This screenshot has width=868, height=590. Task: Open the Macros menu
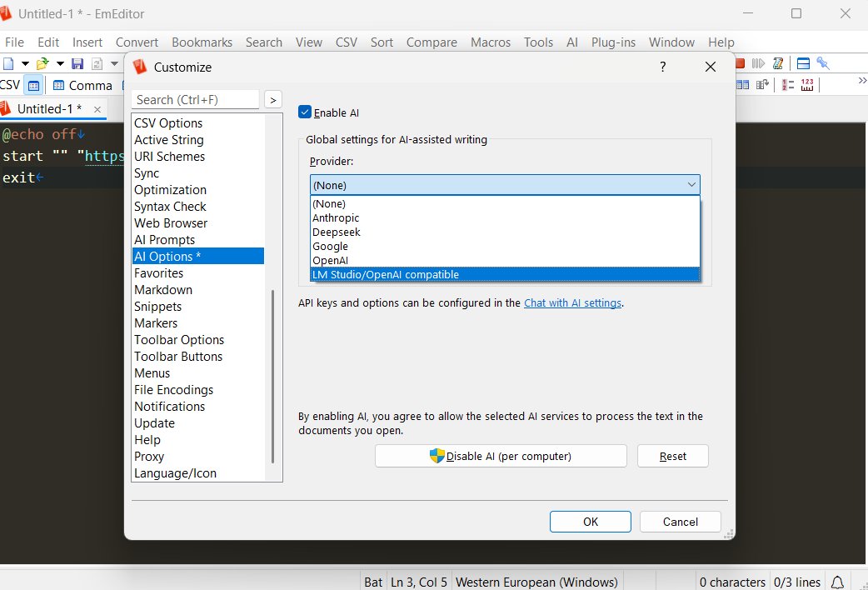pos(491,42)
